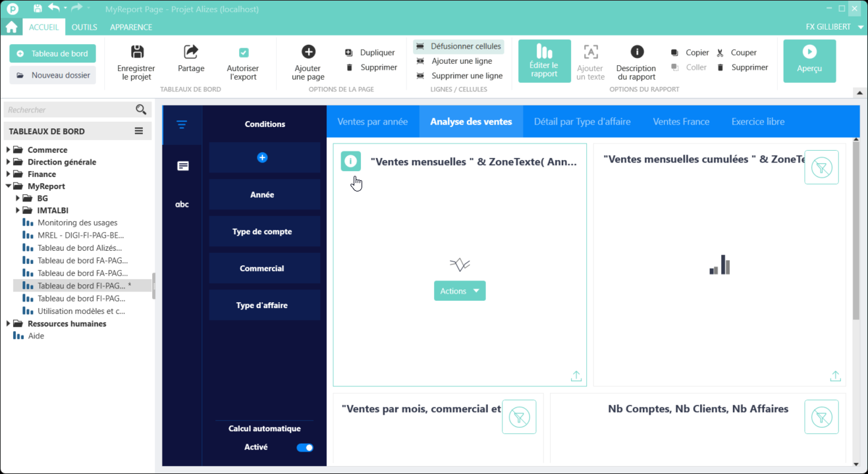Toggle Défusionner cellules option

[459, 47]
